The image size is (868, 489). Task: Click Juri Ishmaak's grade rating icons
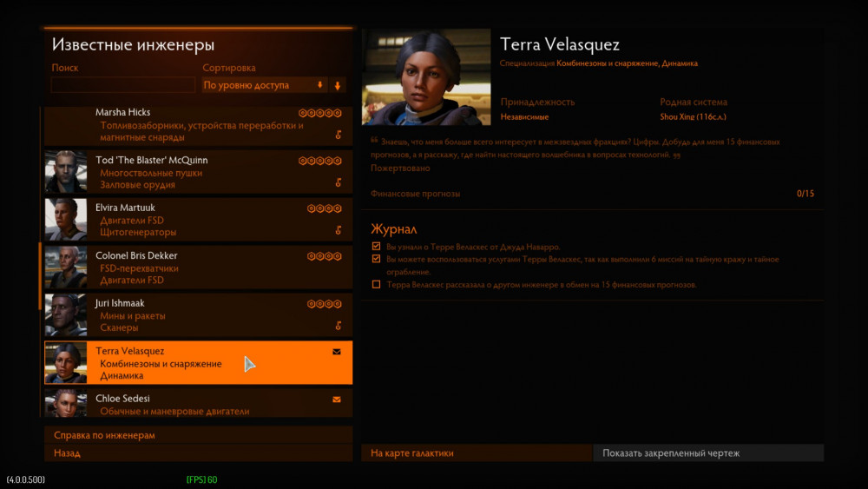pos(325,303)
